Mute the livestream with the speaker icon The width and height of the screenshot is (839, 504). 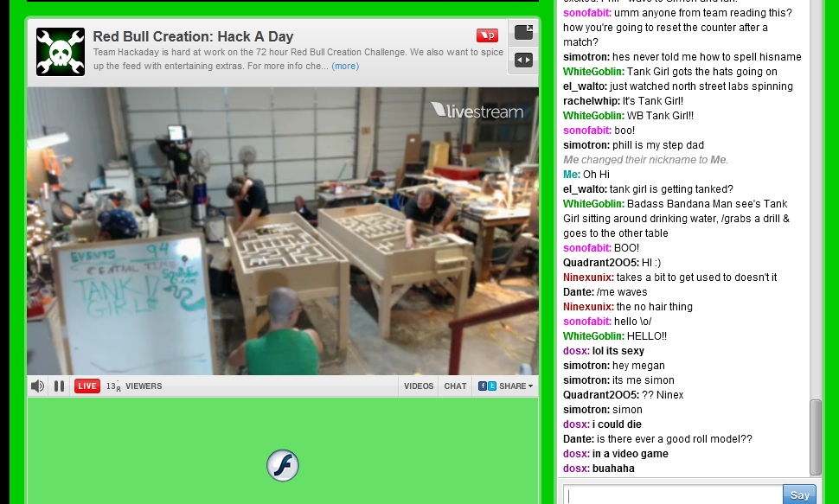(x=37, y=386)
